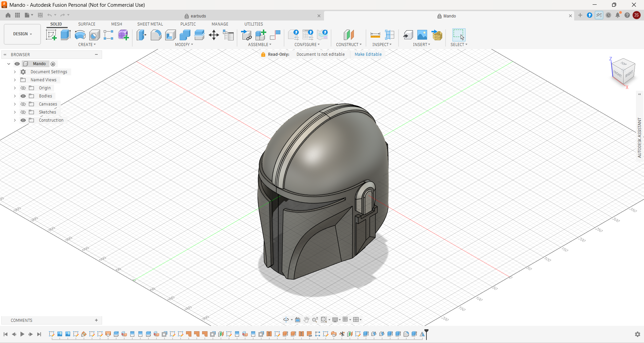
Task: Expand the Document Settings node
Action: pos(15,72)
